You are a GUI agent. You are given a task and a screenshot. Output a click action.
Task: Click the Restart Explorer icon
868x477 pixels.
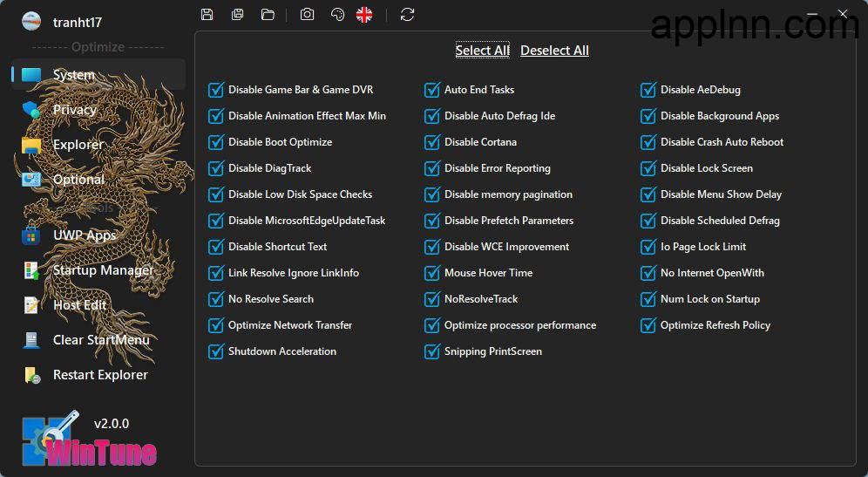click(x=32, y=375)
